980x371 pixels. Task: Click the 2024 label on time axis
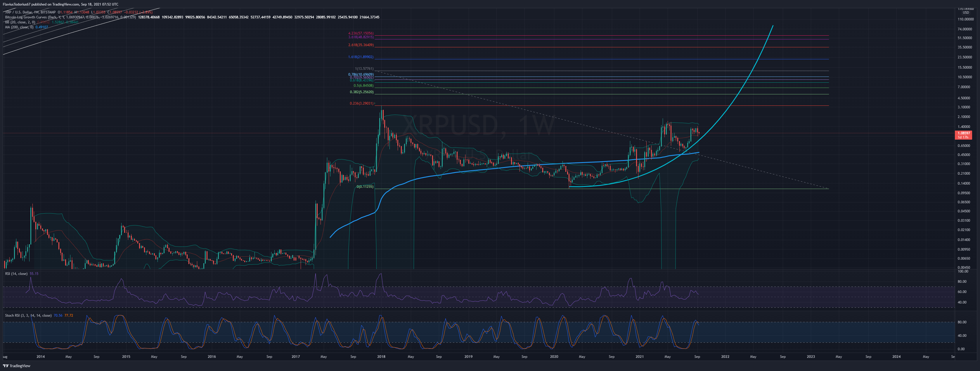coord(896,357)
